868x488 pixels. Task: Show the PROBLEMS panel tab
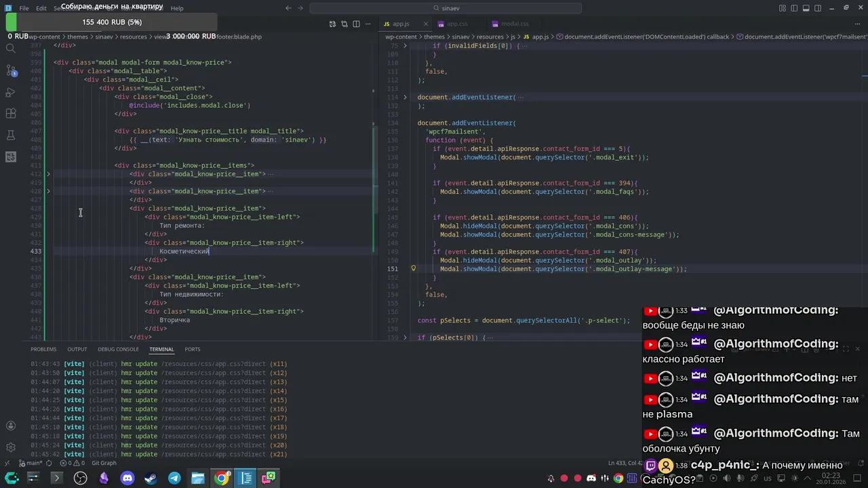tap(43, 349)
